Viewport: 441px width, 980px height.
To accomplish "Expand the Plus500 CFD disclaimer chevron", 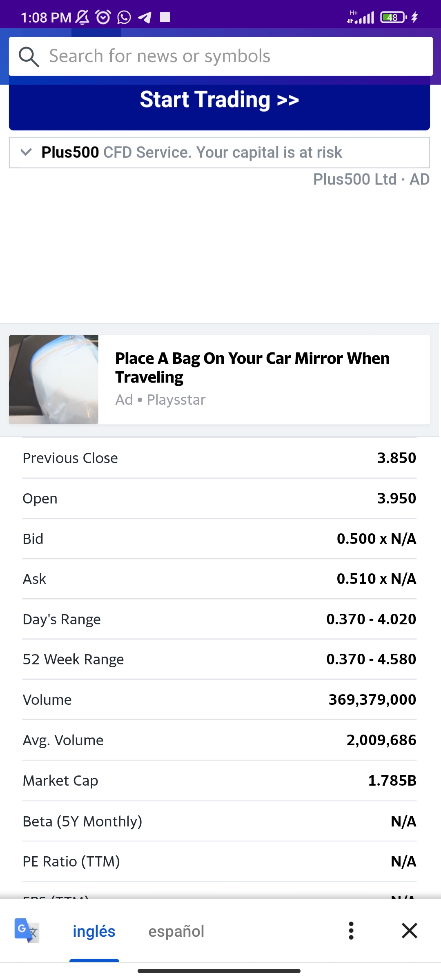I will click(x=26, y=152).
